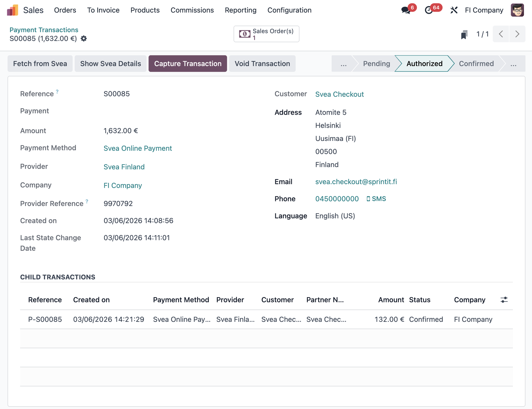Viewport: 532px width, 409px height.
Task: Click the FI Company cell in child row
Action: pos(473,320)
